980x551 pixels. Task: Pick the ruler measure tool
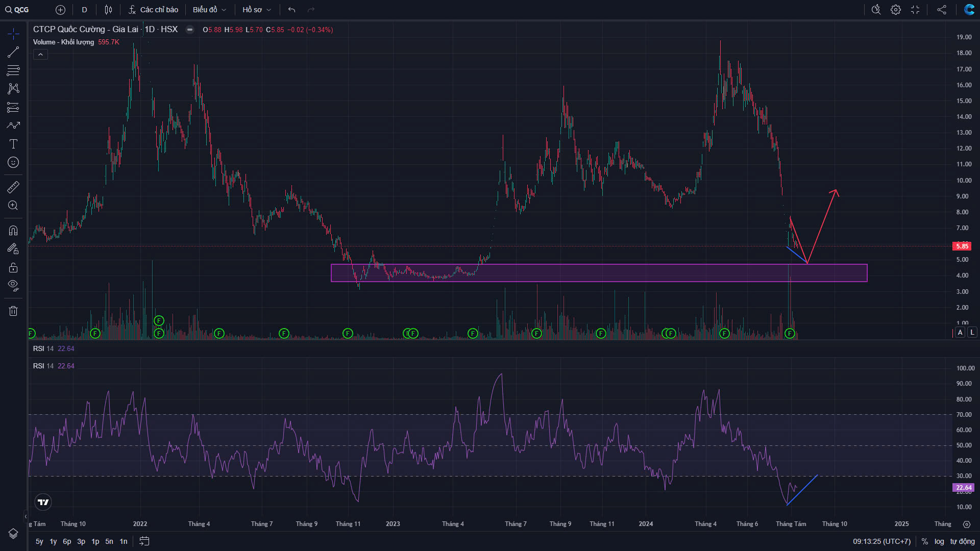click(x=13, y=187)
